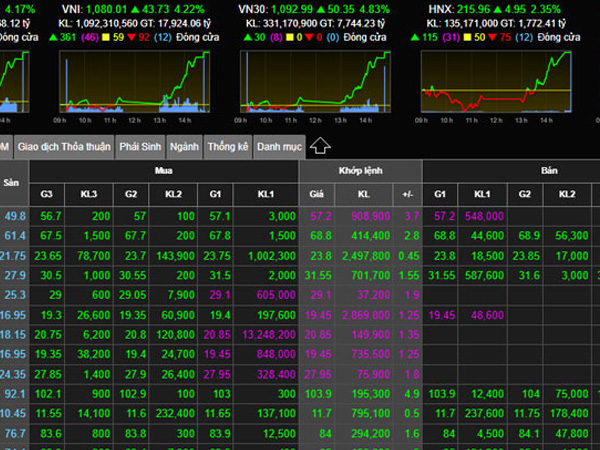Collapse the charts panel with the up arrow
This screenshot has width=600, height=450.
[x=320, y=146]
